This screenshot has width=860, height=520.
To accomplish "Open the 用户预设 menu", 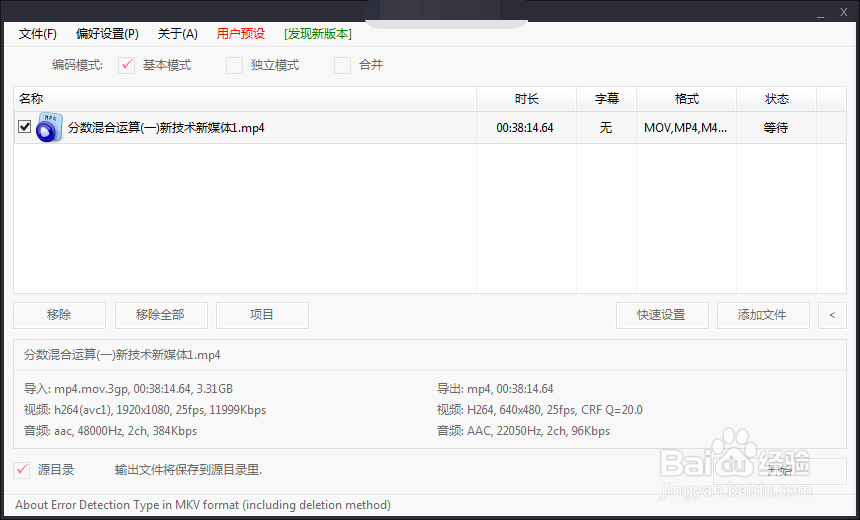I will [241, 34].
